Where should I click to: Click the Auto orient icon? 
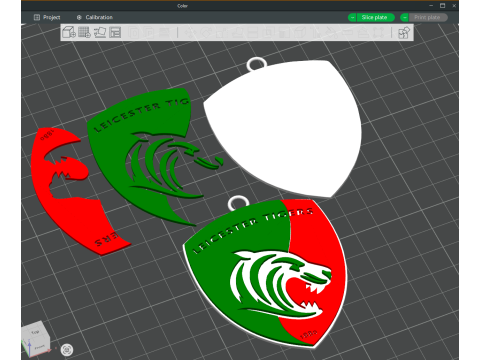tap(100, 32)
